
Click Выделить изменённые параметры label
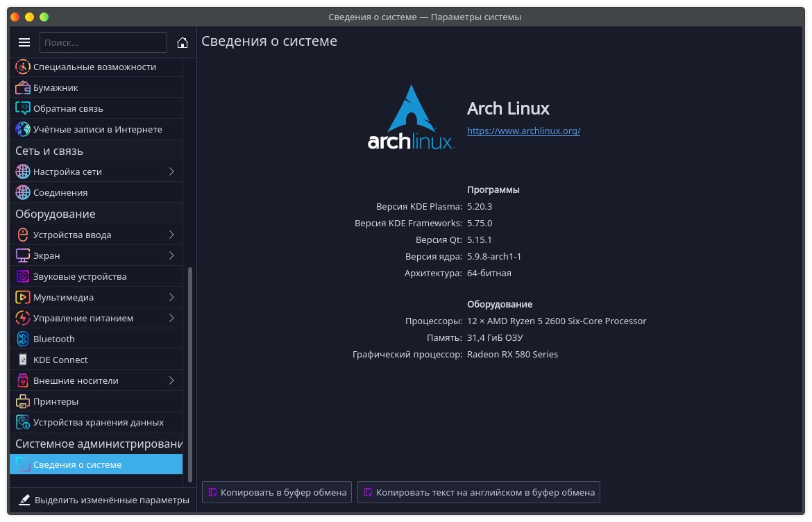pyautogui.click(x=112, y=500)
